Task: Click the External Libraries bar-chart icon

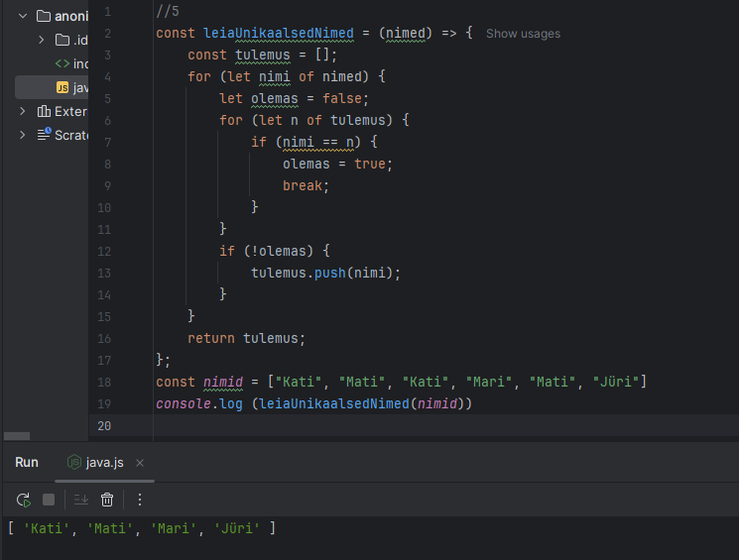Action: (43, 111)
